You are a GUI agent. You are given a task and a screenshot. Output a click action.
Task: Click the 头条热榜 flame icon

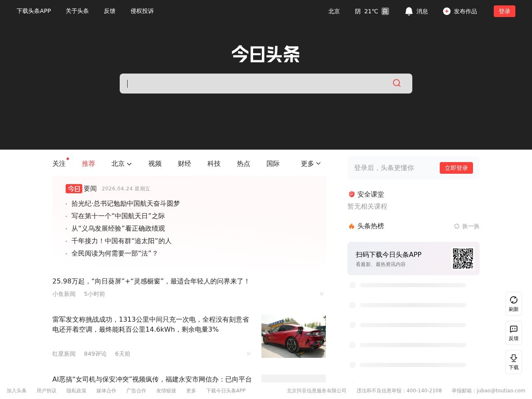[351, 226]
